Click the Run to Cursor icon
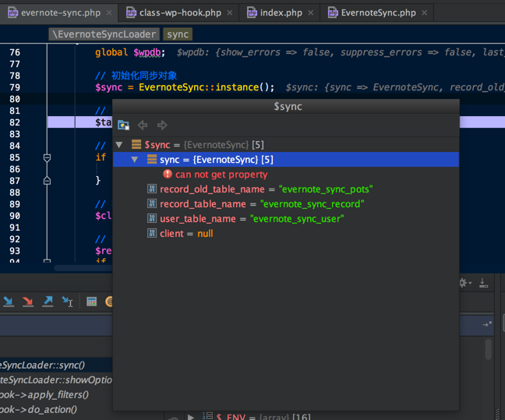Image resolution: width=505 pixels, height=420 pixels. (x=68, y=302)
